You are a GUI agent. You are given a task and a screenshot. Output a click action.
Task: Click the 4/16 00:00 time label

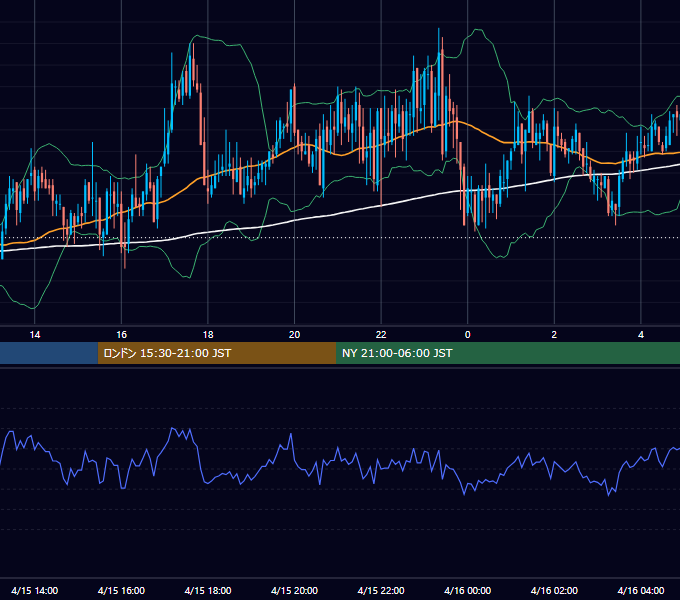point(468,590)
